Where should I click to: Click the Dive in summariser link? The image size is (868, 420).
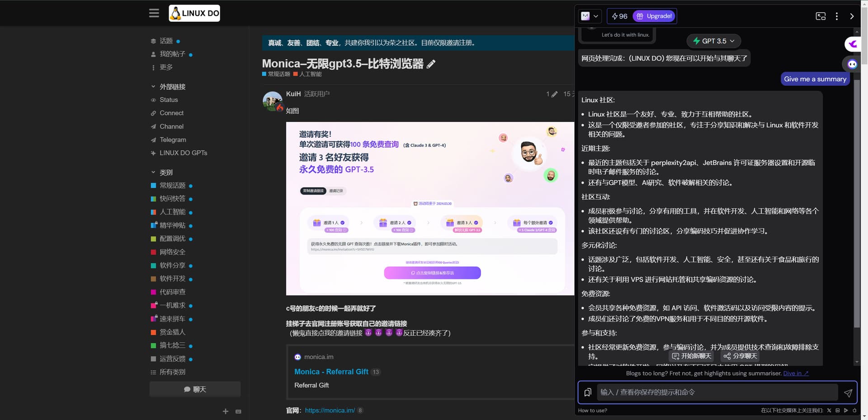tap(796, 373)
